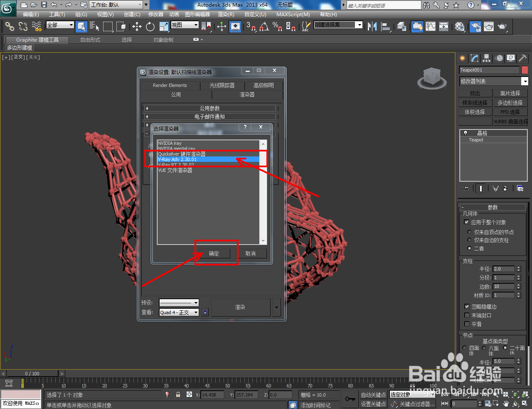Click the Bind to Space Warp icon
The image size is (532, 409).
click(37, 27)
